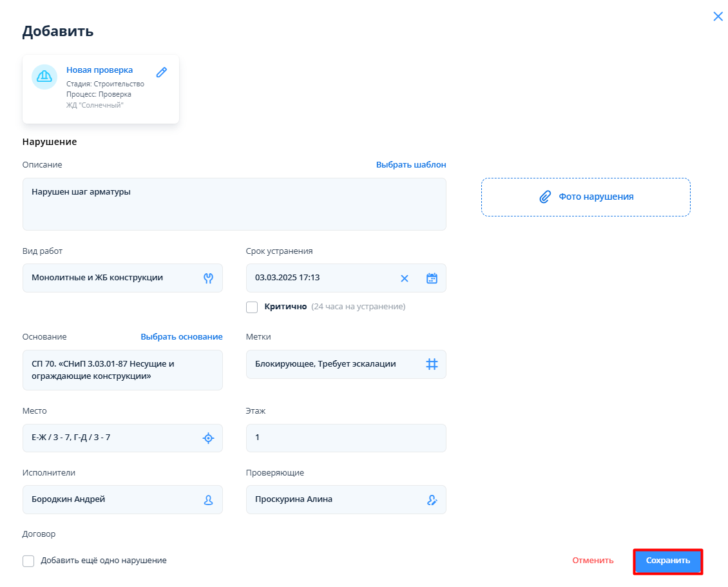
Task: Click the Фото нарушения upload area
Action: [586, 197]
